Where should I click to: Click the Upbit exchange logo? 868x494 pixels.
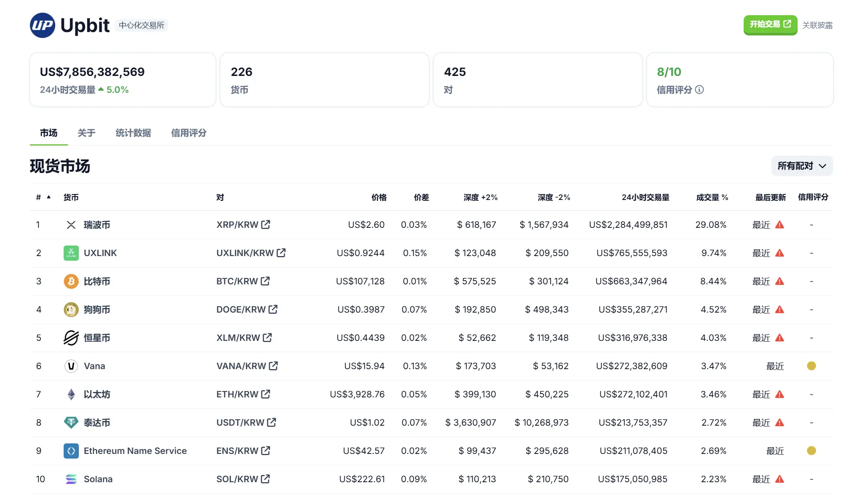(x=42, y=25)
